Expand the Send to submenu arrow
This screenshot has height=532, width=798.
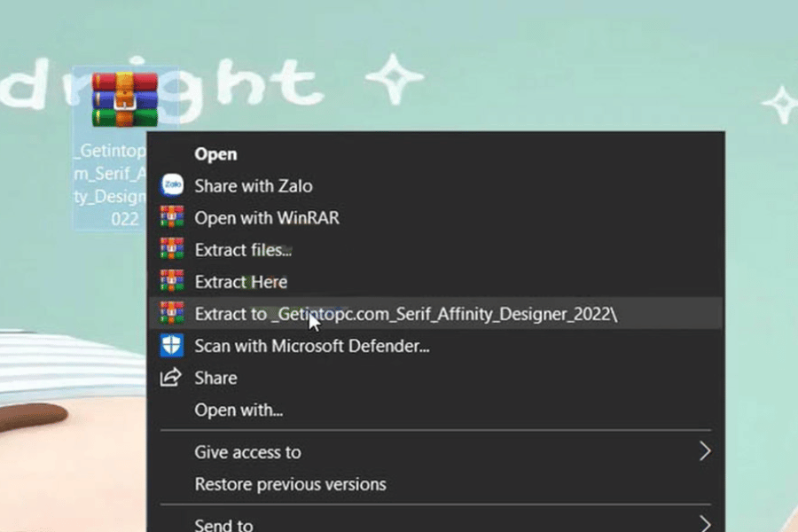(705, 523)
